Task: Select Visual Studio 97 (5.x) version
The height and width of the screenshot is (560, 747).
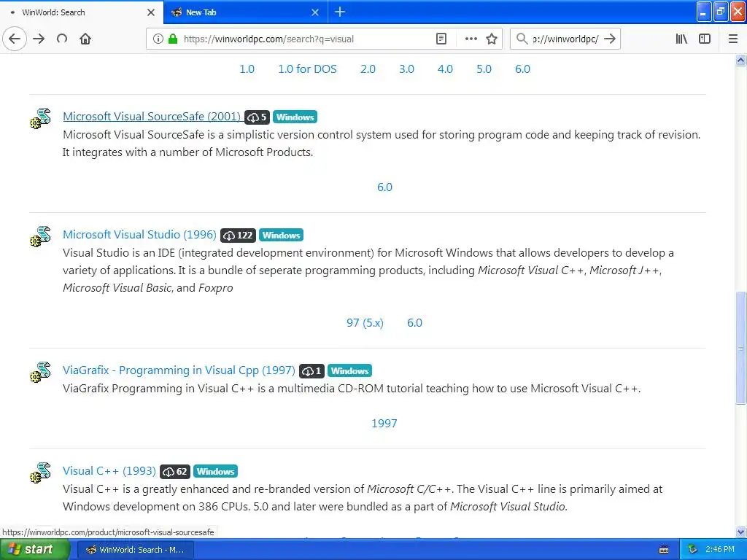Action: click(365, 322)
